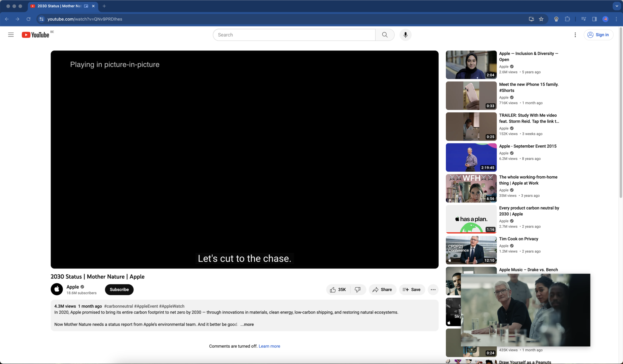Install YouTube from the address bar icon
The height and width of the screenshot is (364, 623).
pyautogui.click(x=531, y=19)
